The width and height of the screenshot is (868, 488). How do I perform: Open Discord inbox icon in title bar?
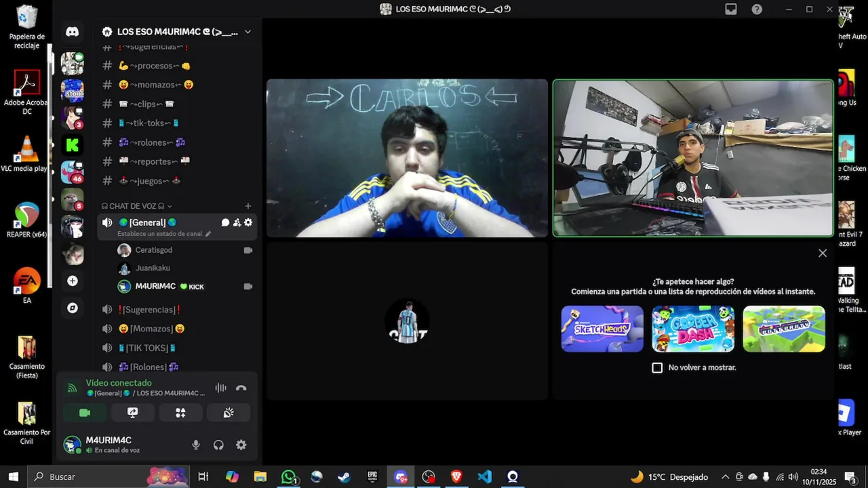(x=731, y=9)
